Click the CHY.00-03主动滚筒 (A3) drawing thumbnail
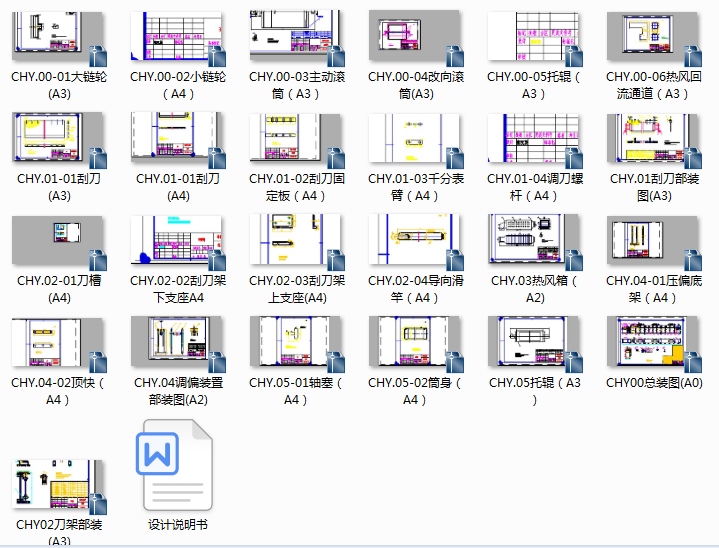719x548 pixels. pyautogui.click(x=297, y=38)
